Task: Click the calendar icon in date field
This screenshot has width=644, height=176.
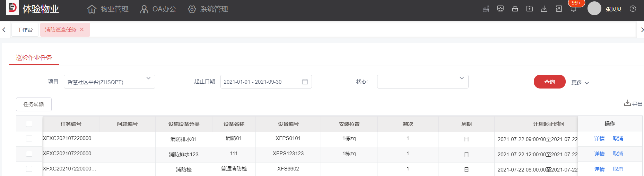Action: [x=305, y=82]
